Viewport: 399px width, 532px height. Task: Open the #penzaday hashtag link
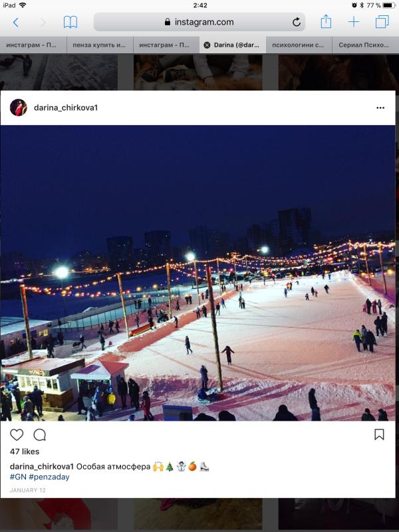click(49, 477)
